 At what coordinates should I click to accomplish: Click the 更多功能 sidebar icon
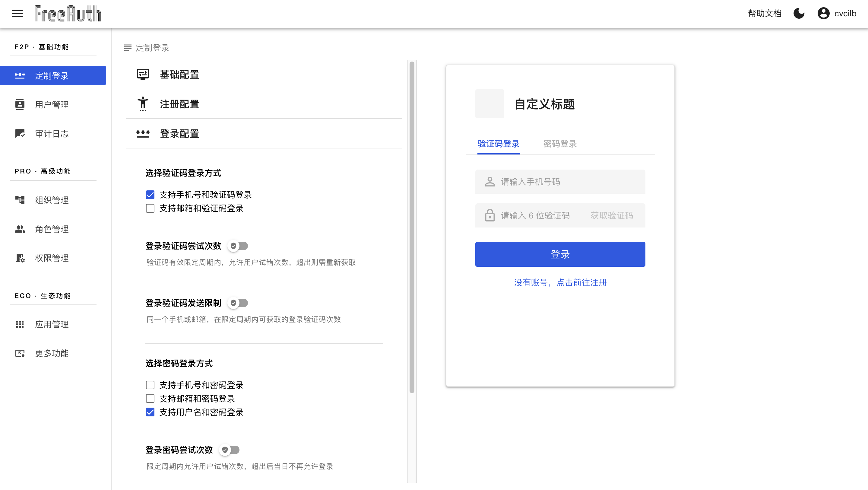(20, 353)
